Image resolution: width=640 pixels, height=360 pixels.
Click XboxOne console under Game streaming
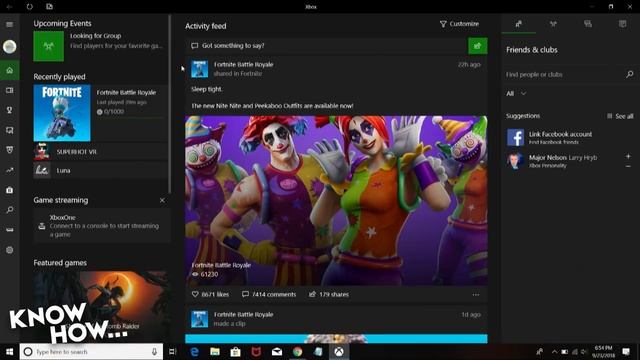pos(101,226)
